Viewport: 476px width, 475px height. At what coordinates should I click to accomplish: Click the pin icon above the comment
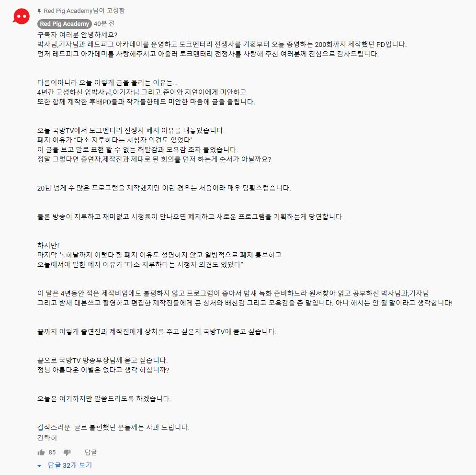pos(39,11)
